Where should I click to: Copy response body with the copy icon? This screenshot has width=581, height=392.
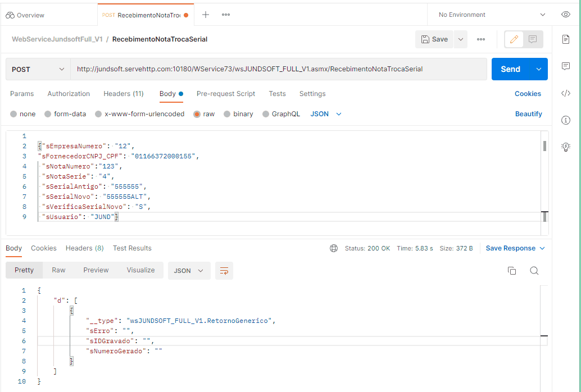click(x=512, y=271)
